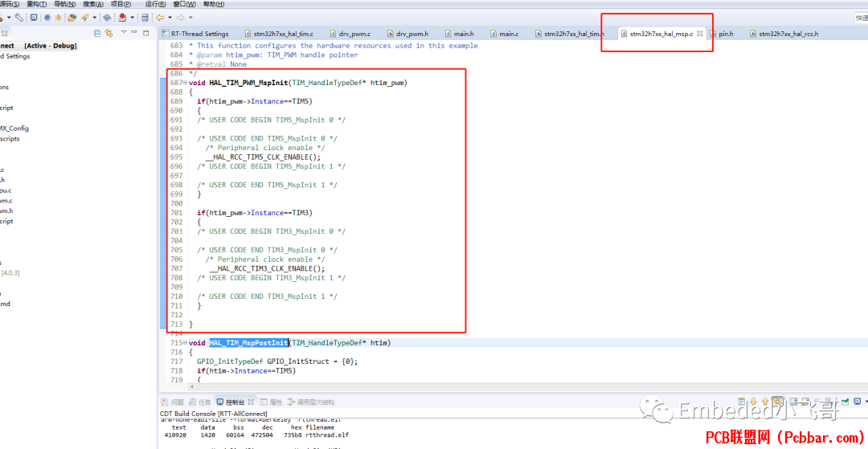Toggle link with editor in explorer

109,33
